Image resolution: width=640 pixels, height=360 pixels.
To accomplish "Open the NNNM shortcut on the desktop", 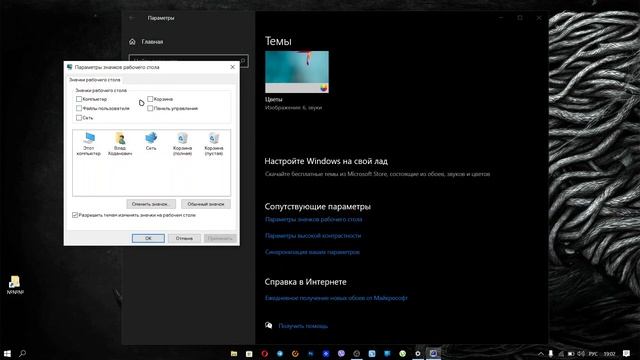I will [x=15, y=285].
